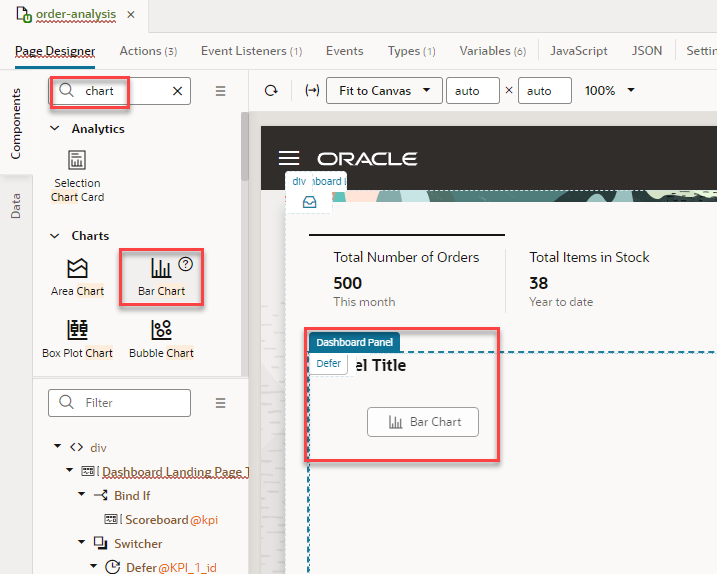The image size is (717, 574).
Task: Open help for Bar Chart component
Action: (x=186, y=264)
